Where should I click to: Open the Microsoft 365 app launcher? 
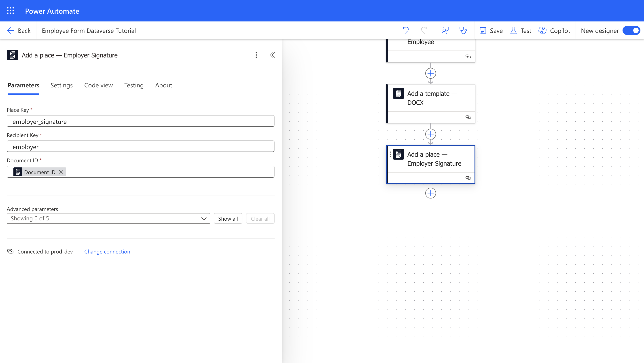(x=11, y=11)
